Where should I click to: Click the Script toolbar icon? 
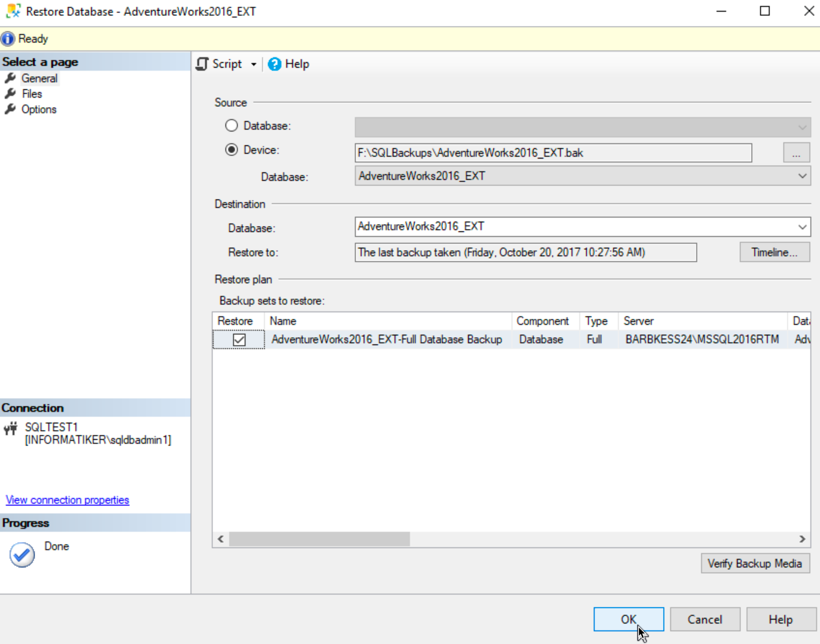[202, 64]
